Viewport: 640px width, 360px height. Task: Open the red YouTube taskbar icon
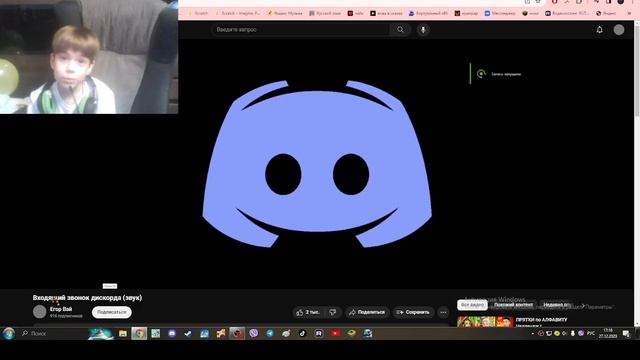click(335, 333)
